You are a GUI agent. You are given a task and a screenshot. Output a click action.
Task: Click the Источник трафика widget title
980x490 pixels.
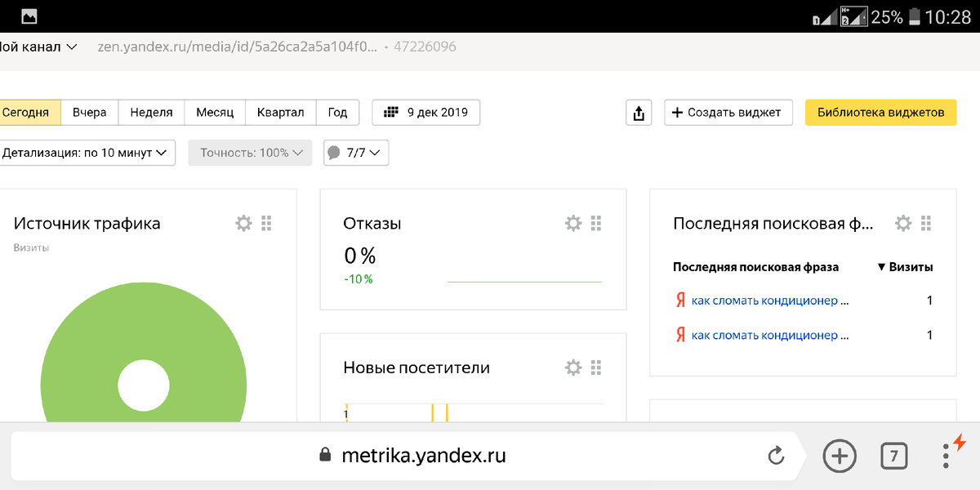(x=87, y=223)
